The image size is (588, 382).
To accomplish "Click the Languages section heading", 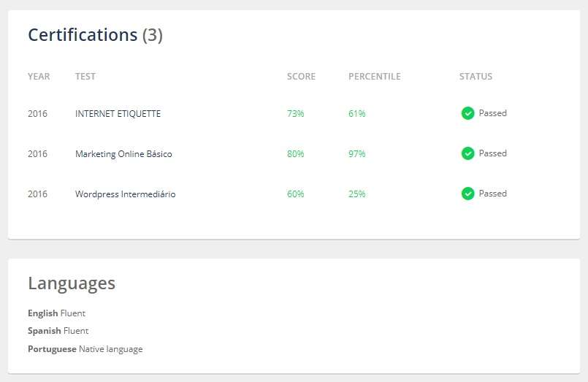I will pyautogui.click(x=72, y=283).
